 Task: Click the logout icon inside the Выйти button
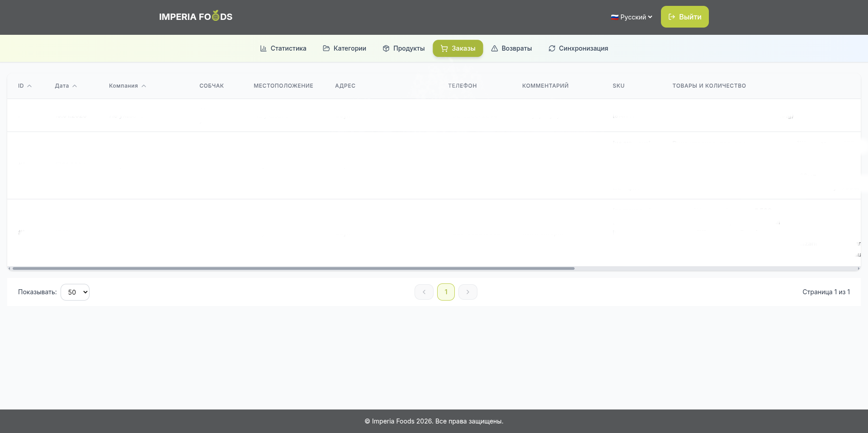click(x=672, y=17)
